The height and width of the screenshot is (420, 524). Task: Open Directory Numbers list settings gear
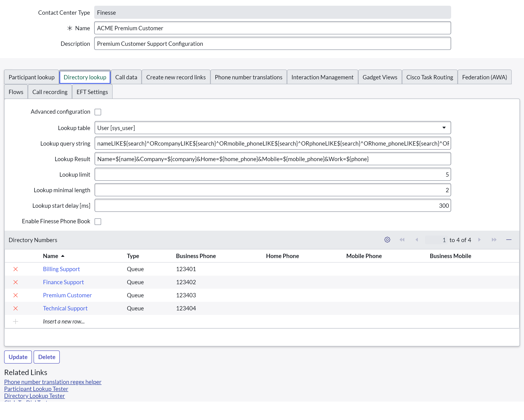[x=387, y=240]
